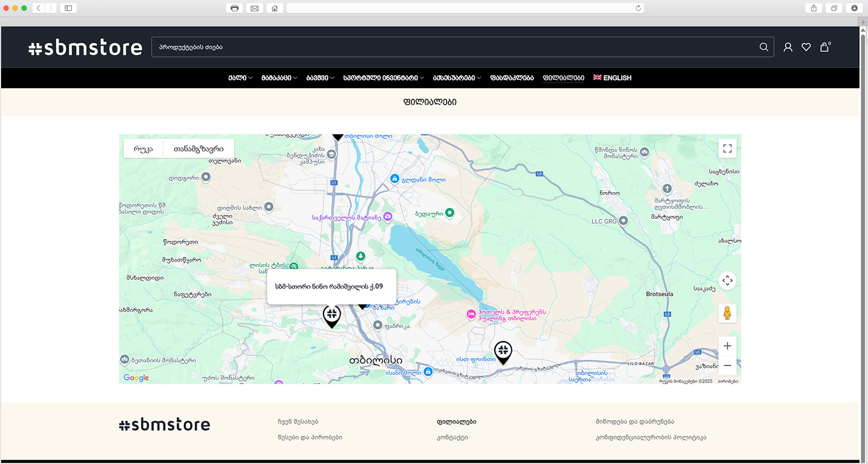Open ჩვენ შესახებ footer link
868x464 pixels.
tap(298, 422)
